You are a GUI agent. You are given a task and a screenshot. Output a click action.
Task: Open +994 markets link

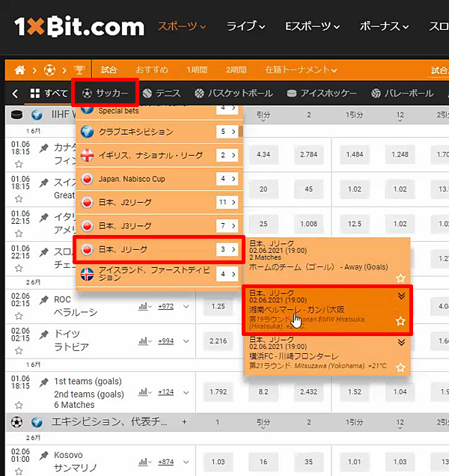(166, 341)
